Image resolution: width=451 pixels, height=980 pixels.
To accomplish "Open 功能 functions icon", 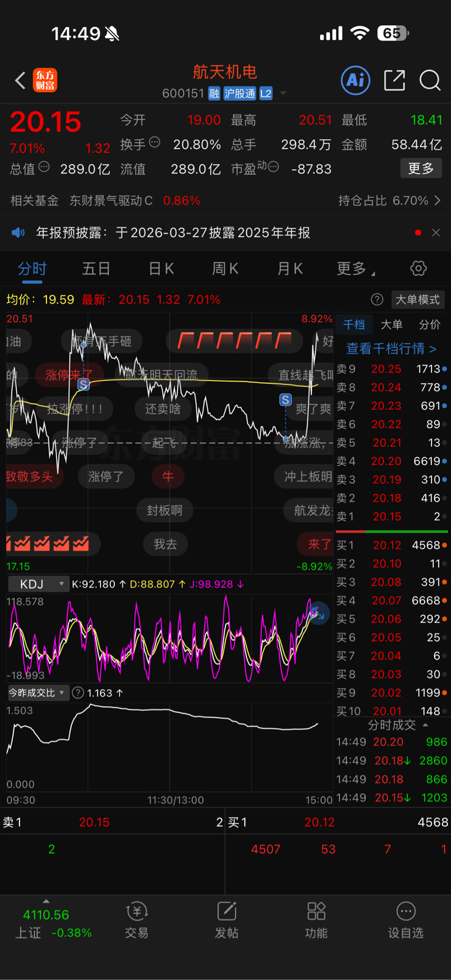I will click(316, 921).
